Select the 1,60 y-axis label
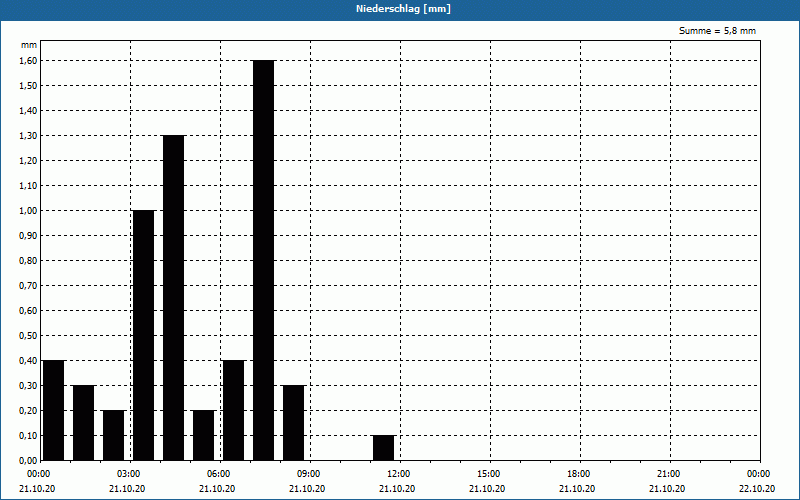 pyautogui.click(x=28, y=61)
